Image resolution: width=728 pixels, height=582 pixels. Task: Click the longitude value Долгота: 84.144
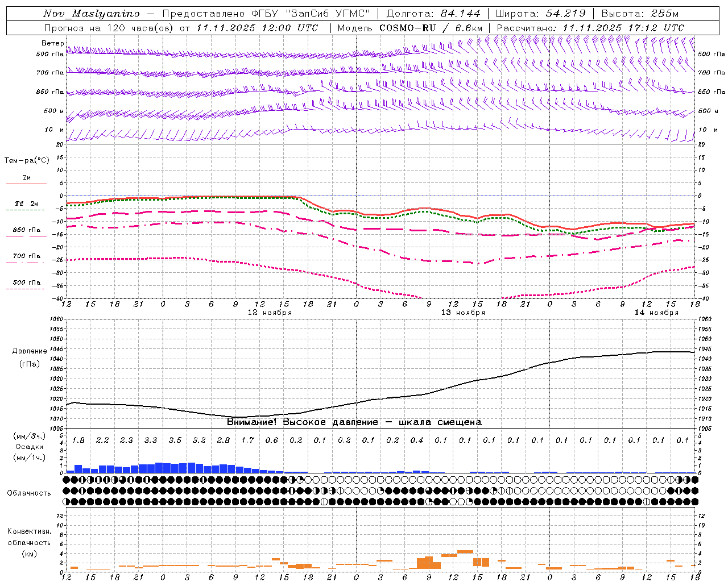tap(433, 14)
